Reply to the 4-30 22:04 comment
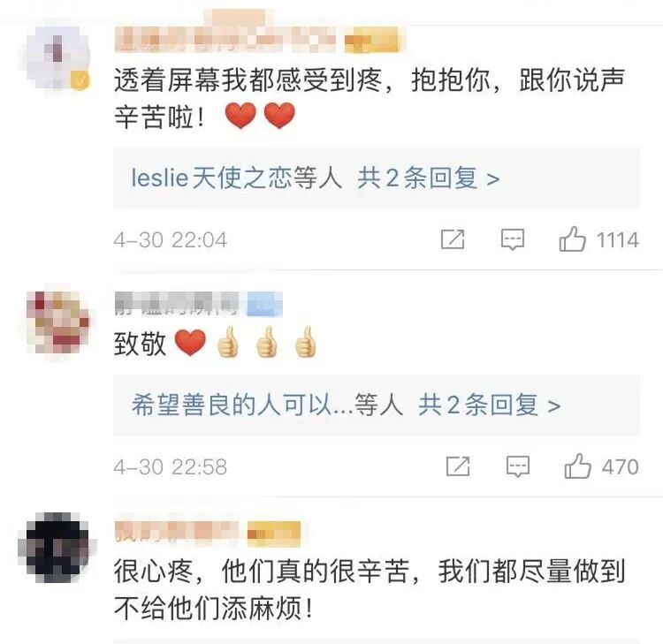663x644 pixels. (x=513, y=239)
